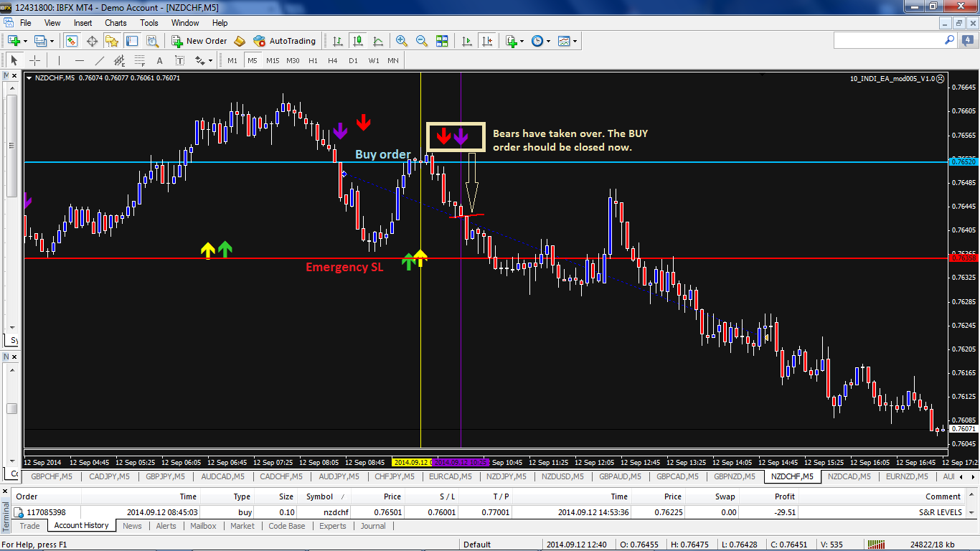Image resolution: width=980 pixels, height=551 pixels.
Task: Switch to the Journal terminal tab
Action: tap(373, 526)
